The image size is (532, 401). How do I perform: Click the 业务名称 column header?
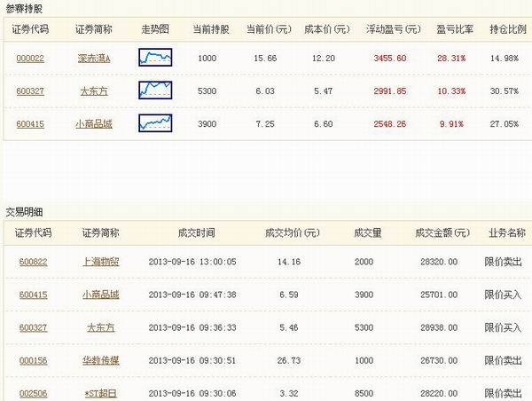pyautogui.click(x=507, y=233)
